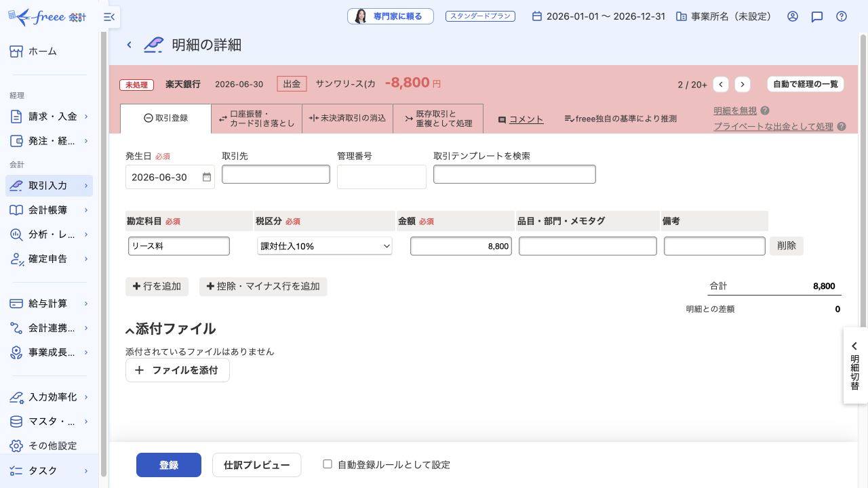The width and height of the screenshot is (868, 488).
Task: Click 控除・マイナス行を追加 button
Action: [263, 287]
